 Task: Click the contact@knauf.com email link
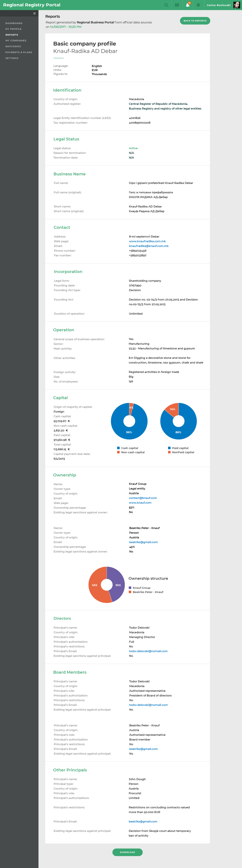(x=143, y=498)
